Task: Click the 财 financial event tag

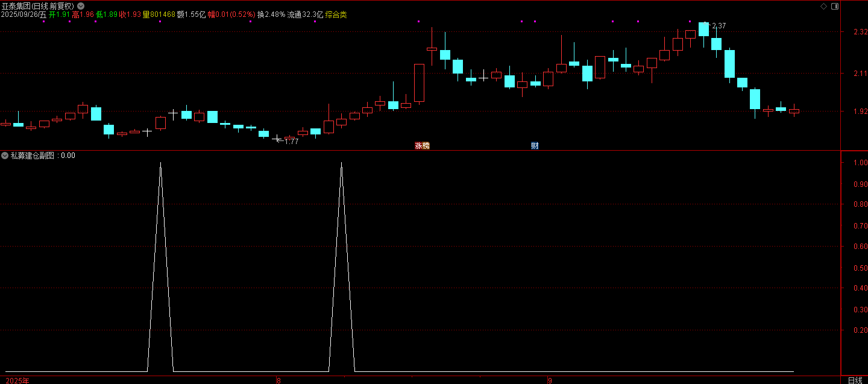Action: point(535,146)
